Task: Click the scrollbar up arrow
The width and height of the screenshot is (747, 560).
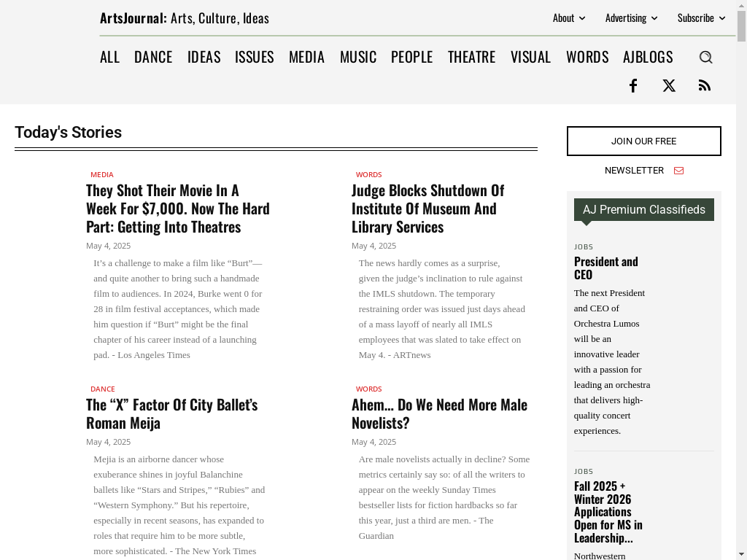Action: pos(742,4)
